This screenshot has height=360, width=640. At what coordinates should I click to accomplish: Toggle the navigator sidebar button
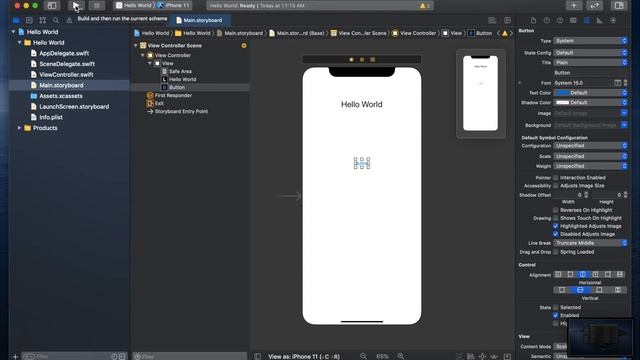click(x=52, y=6)
